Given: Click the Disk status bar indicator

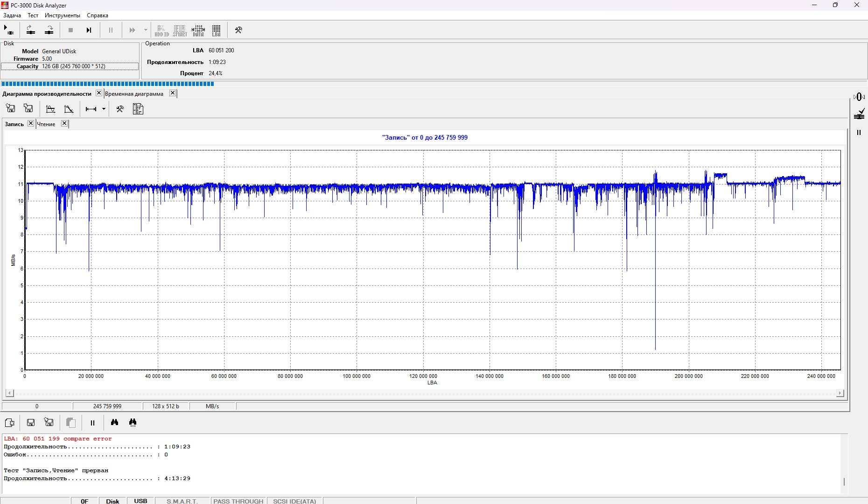Looking at the screenshot, I should click(112, 501).
